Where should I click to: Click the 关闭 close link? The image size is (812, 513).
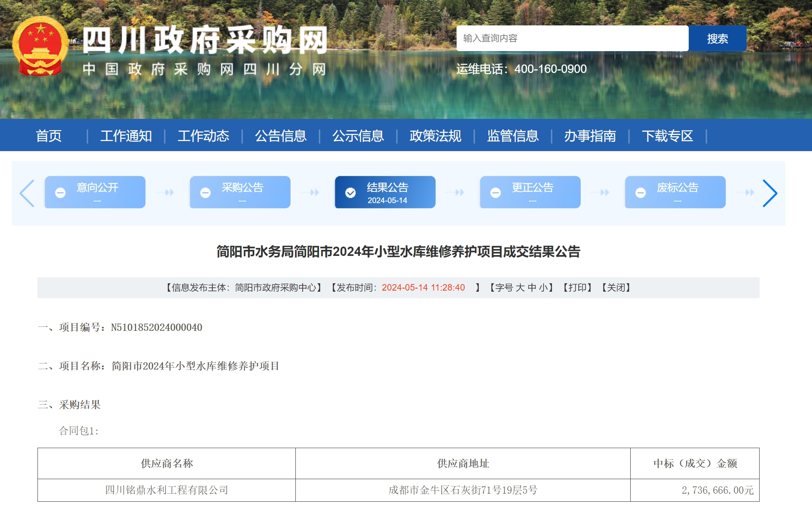pos(616,288)
